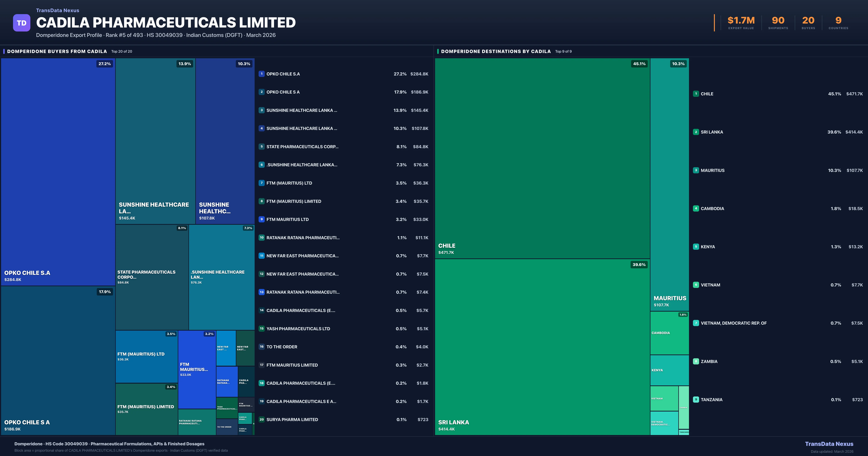This screenshot has height=456, width=868.
Task: Click rank badge 20 beside SURYA PHARMA LIMITED
Action: pos(261,420)
